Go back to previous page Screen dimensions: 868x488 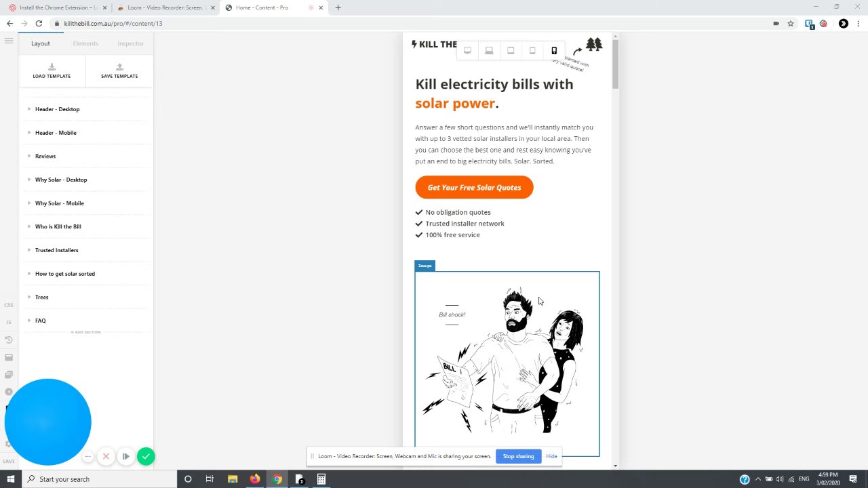[9, 24]
